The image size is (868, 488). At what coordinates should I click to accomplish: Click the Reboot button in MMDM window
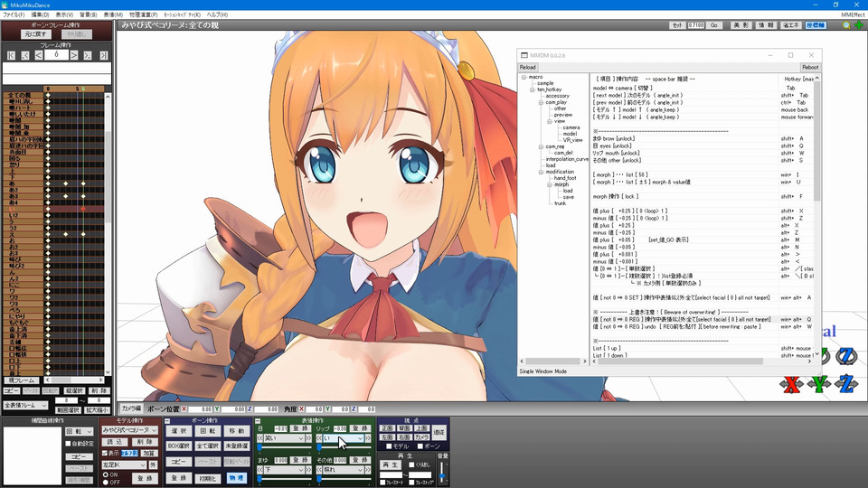[810, 67]
